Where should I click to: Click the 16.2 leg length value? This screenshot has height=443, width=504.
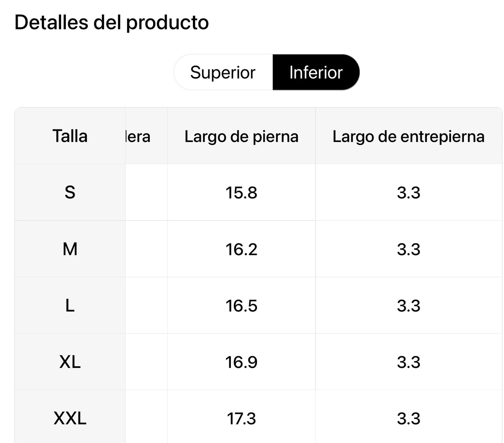click(x=241, y=249)
